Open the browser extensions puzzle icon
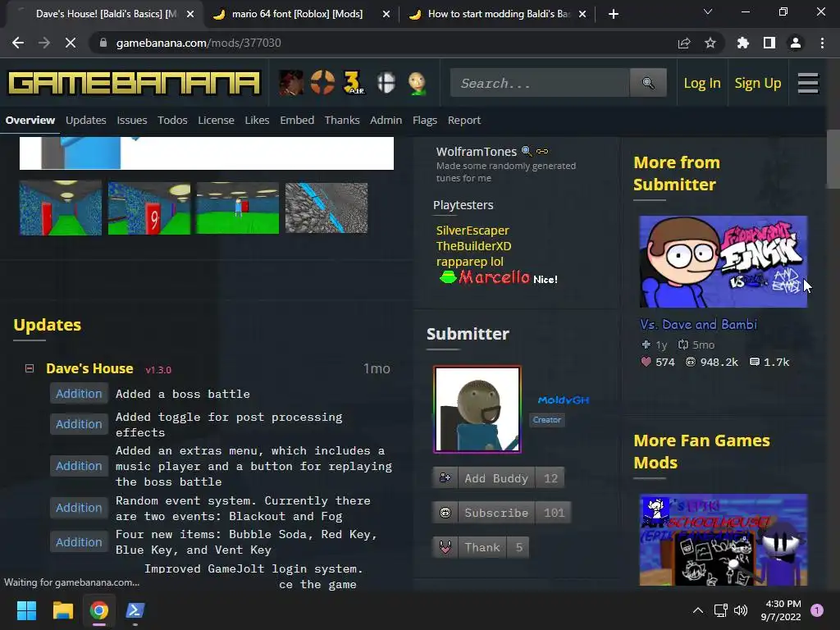This screenshot has height=630, width=840. click(x=742, y=43)
